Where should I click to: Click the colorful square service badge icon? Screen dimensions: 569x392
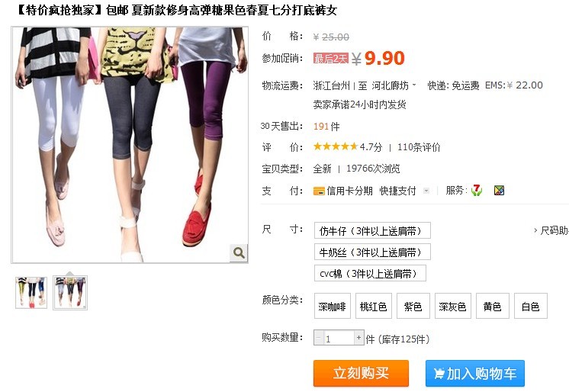500,190
